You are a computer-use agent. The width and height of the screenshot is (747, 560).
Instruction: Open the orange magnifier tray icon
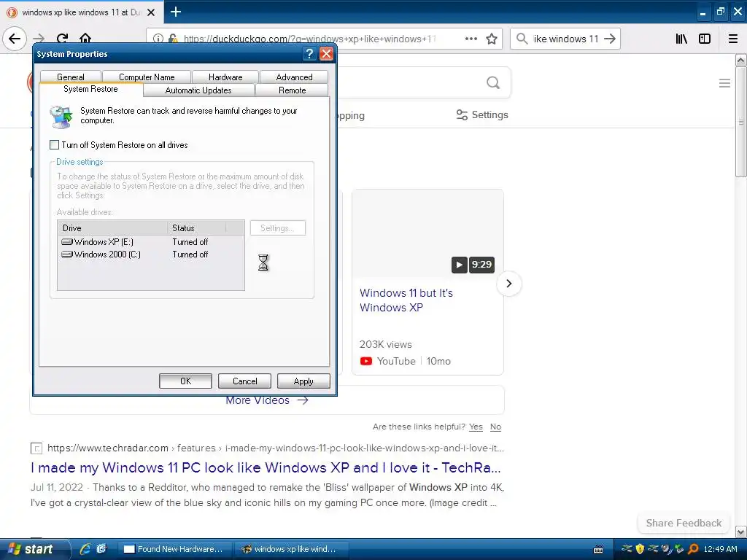click(x=693, y=549)
